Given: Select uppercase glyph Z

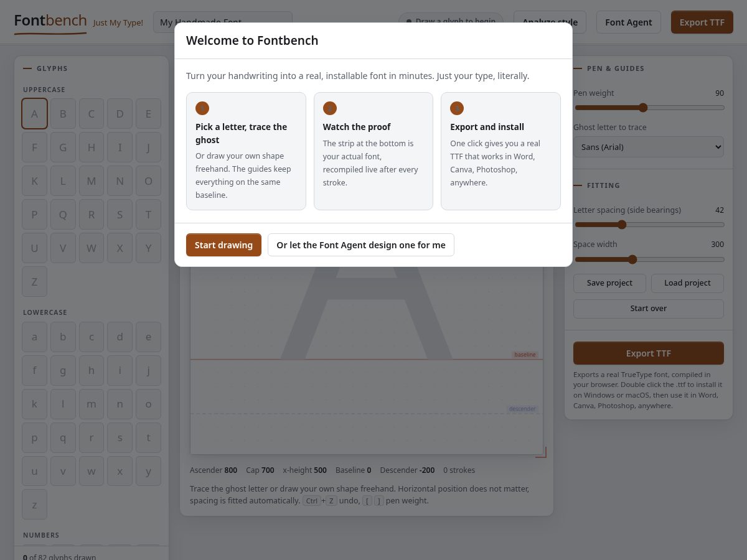Looking at the screenshot, I should tap(34, 282).
